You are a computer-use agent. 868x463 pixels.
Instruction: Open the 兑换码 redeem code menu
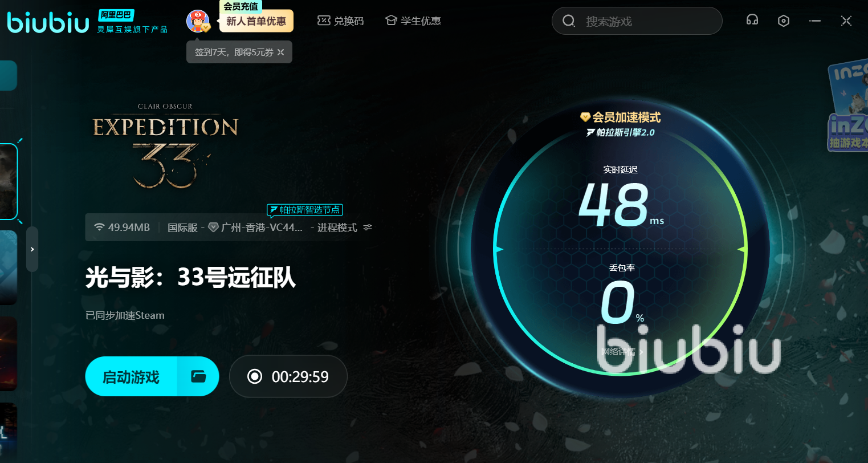click(x=340, y=21)
